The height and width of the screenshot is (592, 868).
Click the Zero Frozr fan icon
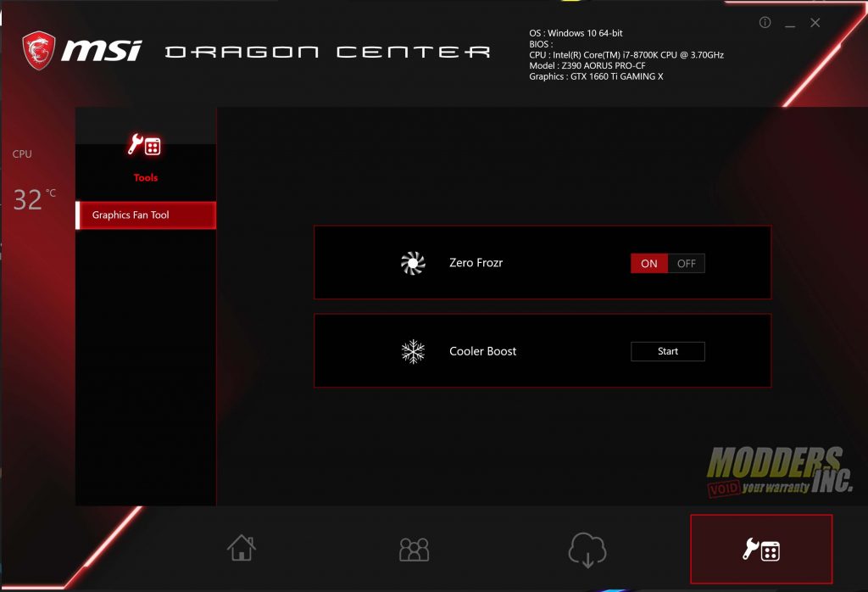click(413, 263)
